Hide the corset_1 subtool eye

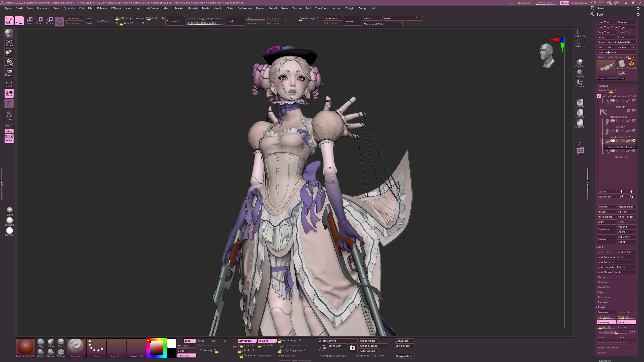(x=634, y=120)
